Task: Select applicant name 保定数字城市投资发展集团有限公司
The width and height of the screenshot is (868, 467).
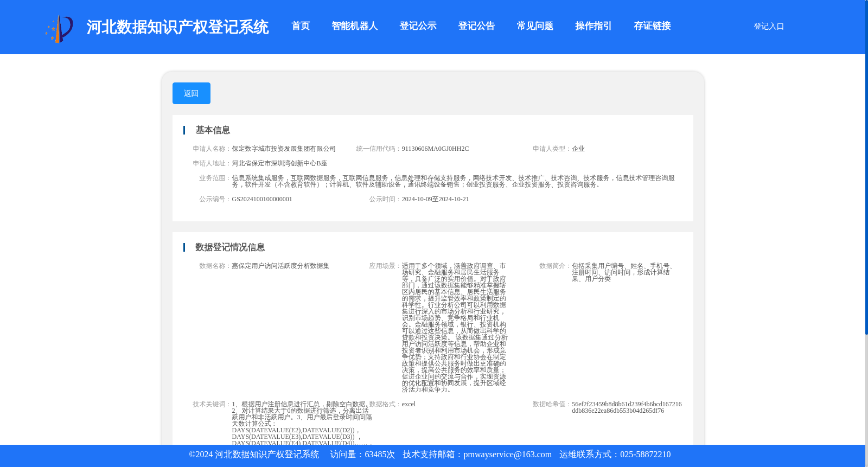Action: click(x=284, y=149)
